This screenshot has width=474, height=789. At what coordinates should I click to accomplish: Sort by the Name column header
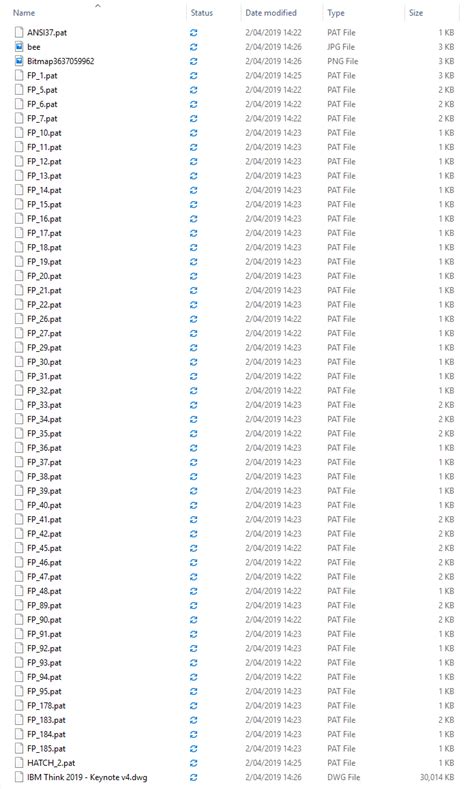pyautogui.click(x=24, y=13)
